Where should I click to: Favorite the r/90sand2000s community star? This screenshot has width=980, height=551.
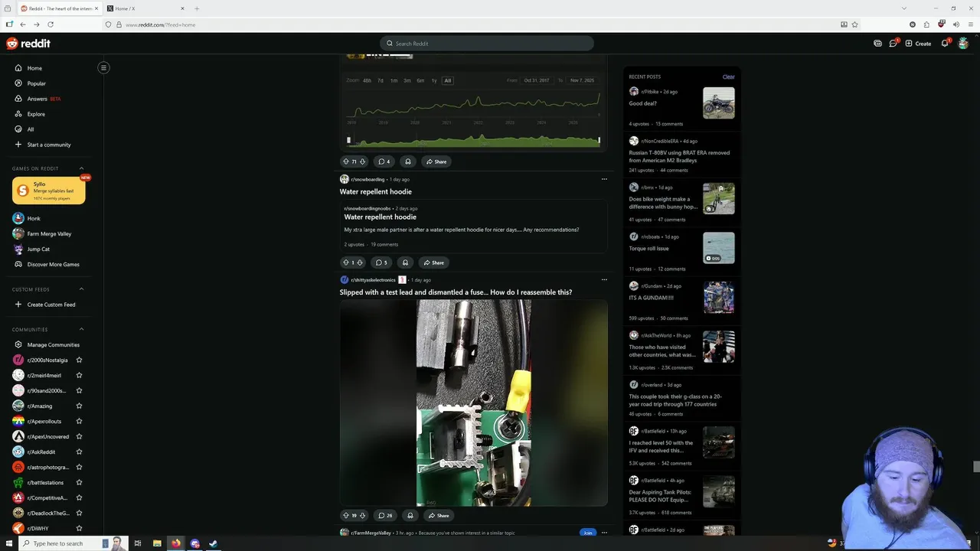79,390
